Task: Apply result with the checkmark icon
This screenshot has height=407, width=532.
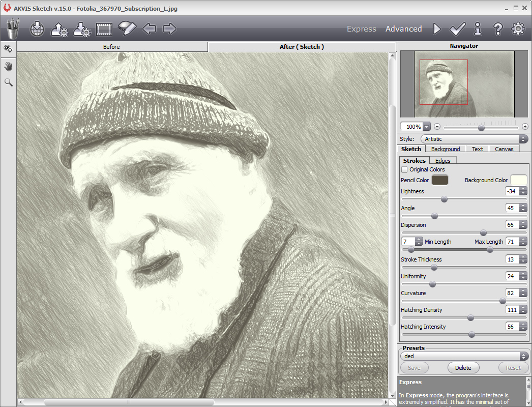Action: (x=457, y=29)
